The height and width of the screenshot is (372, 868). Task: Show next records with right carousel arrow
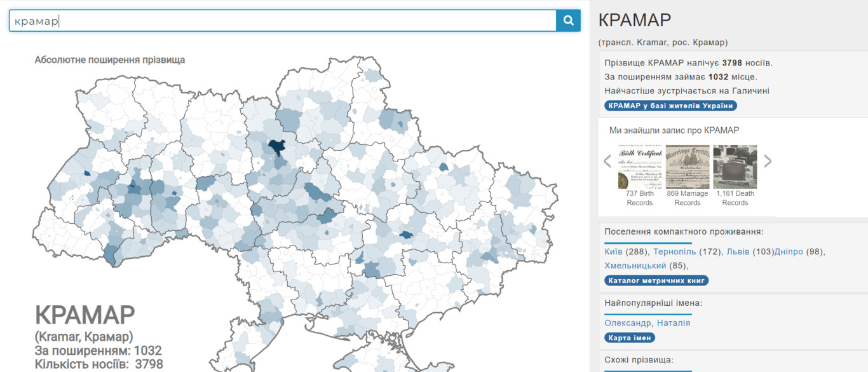pyautogui.click(x=768, y=161)
